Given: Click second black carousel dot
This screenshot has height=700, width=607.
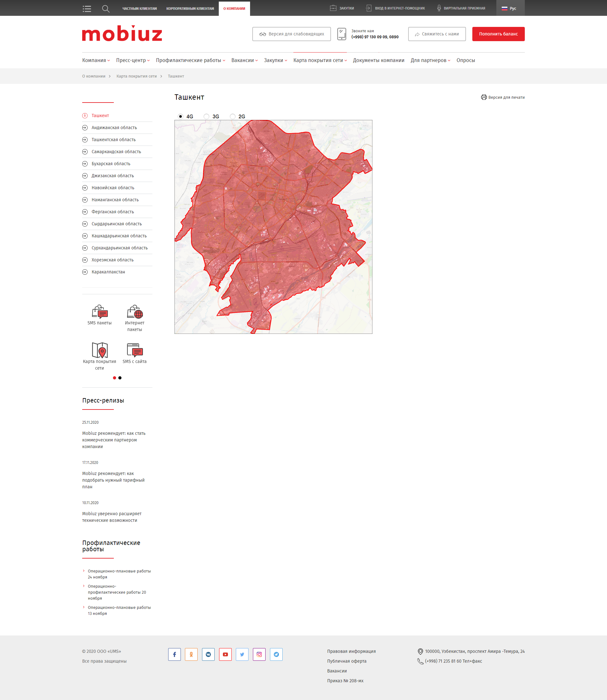Looking at the screenshot, I should [120, 378].
